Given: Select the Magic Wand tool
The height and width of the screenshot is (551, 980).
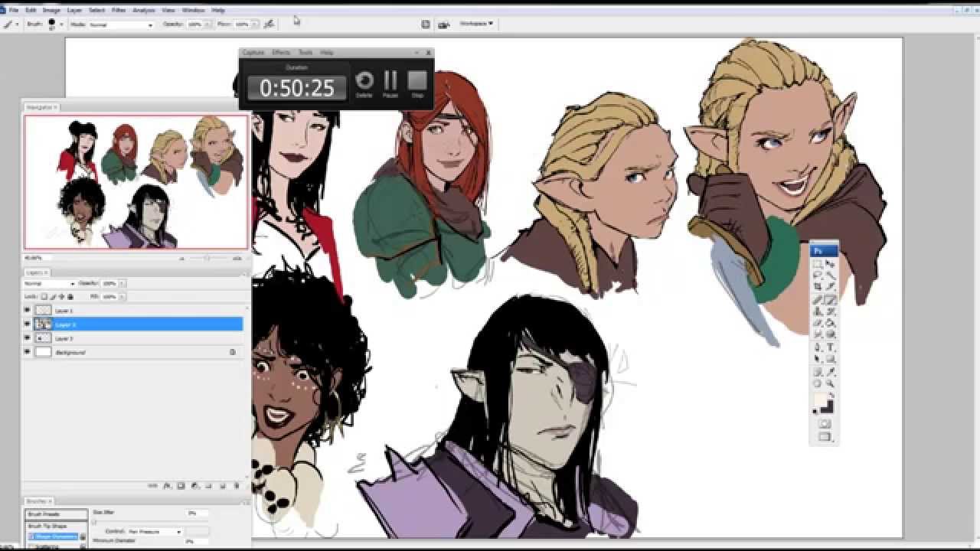Looking at the screenshot, I should (831, 275).
